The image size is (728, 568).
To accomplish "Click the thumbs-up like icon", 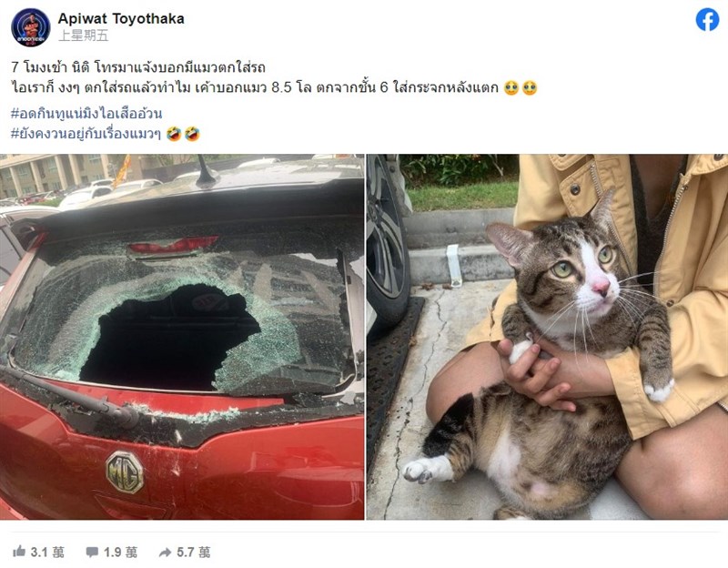I will (19, 552).
